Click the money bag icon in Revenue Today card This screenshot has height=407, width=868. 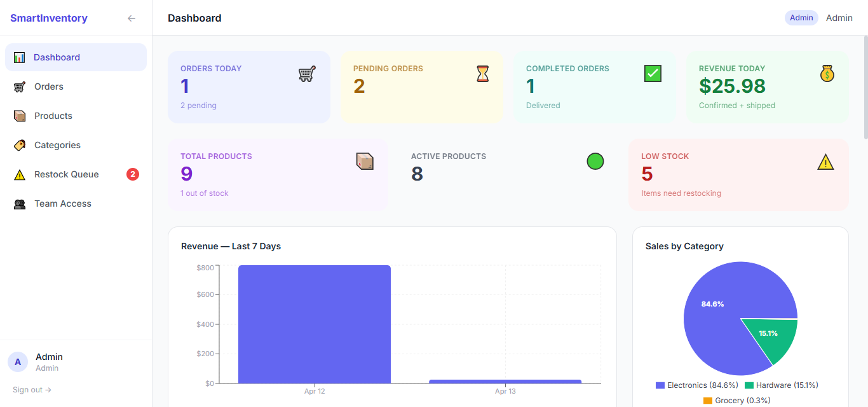pyautogui.click(x=827, y=74)
